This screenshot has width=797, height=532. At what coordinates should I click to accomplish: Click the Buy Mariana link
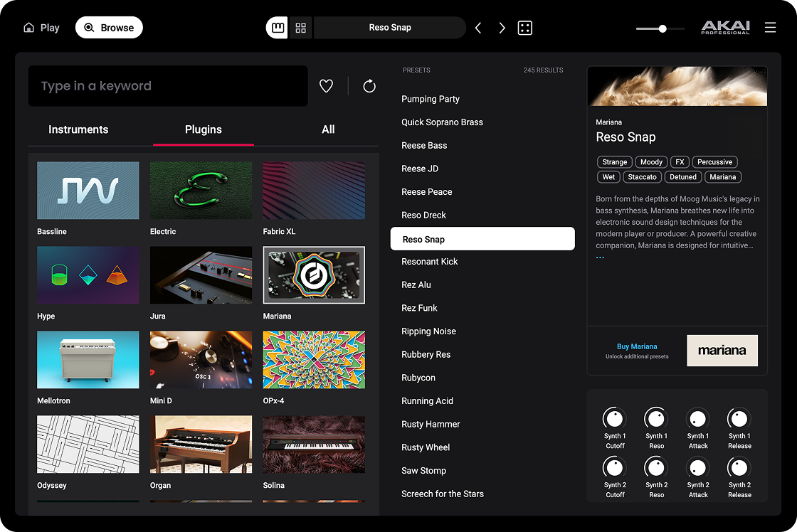click(x=637, y=346)
